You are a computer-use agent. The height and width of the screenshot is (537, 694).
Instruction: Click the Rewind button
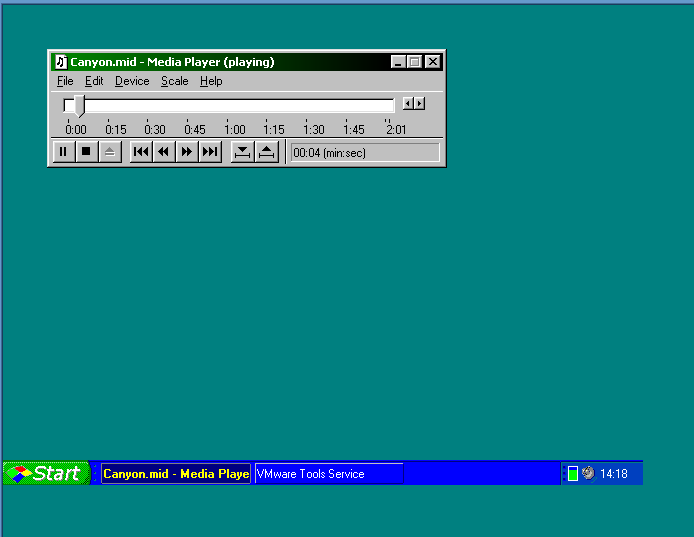click(164, 152)
